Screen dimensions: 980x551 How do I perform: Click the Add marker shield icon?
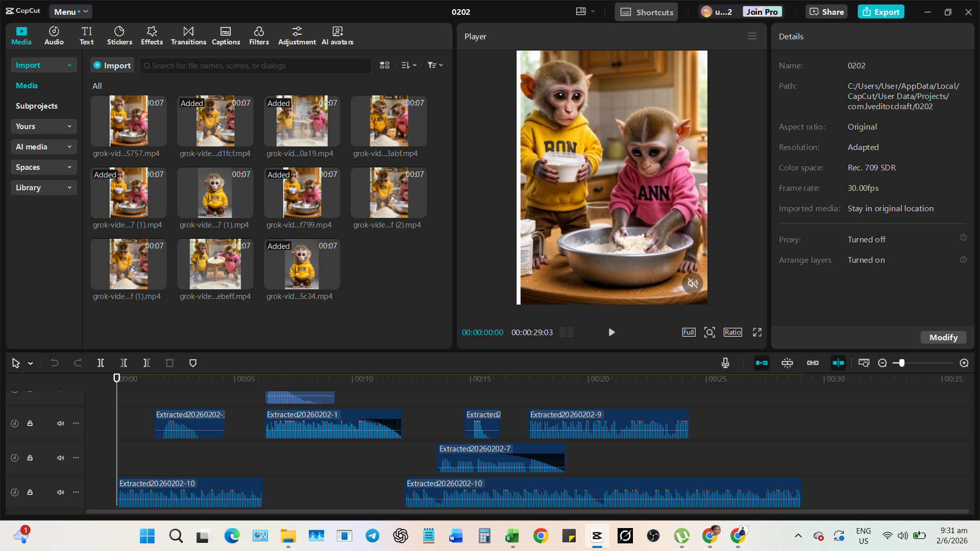(193, 363)
